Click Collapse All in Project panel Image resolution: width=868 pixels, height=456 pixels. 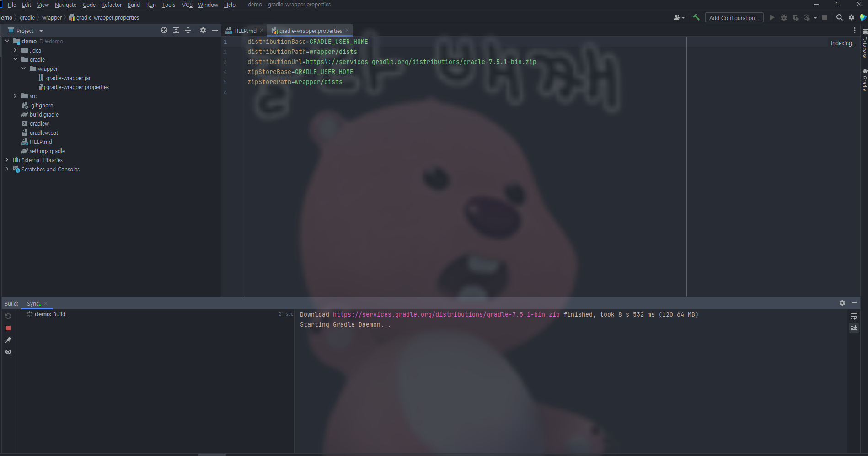188,30
